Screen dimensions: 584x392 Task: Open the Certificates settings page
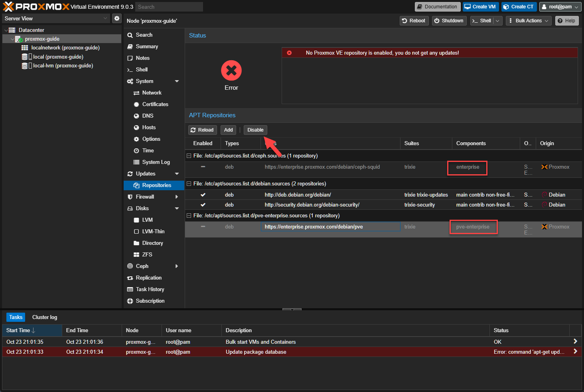155,104
